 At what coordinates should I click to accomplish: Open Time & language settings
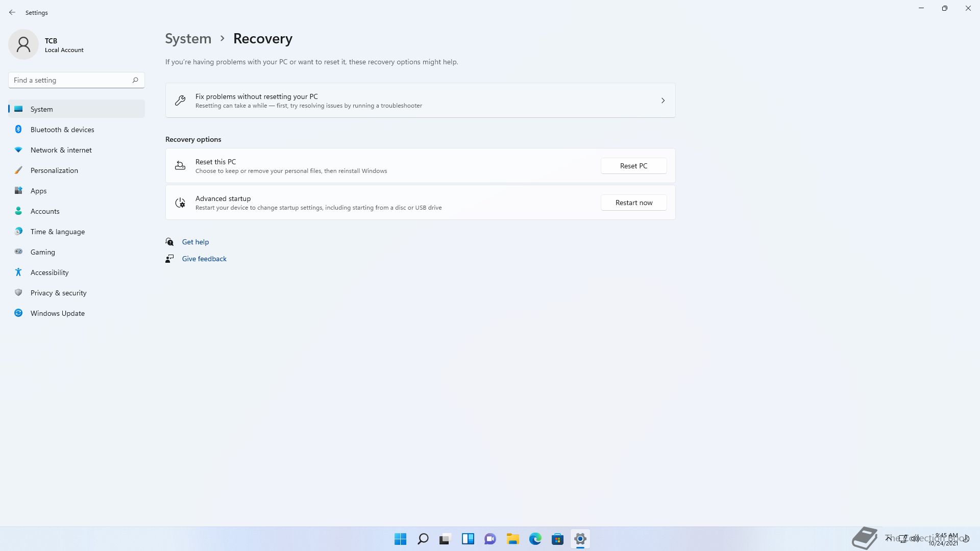pyautogui.click(x=77, y=232)
